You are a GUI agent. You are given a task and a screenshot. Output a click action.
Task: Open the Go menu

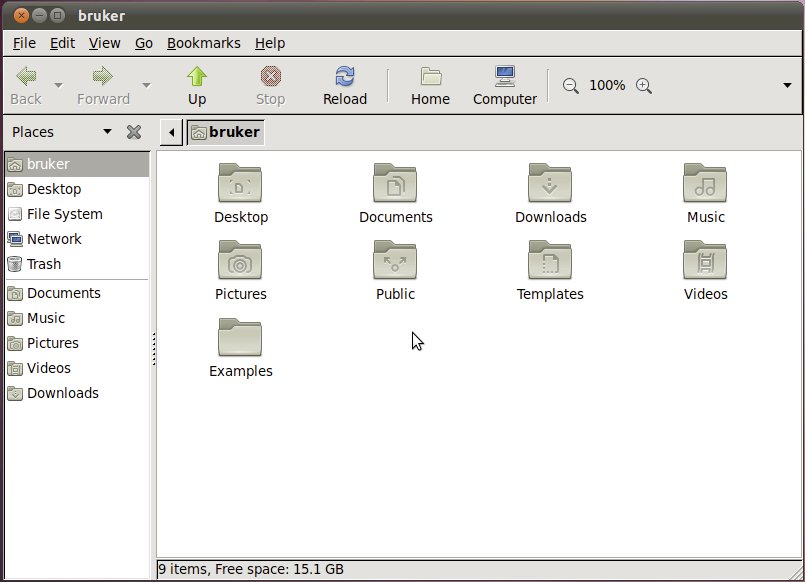(x=144, y=43)
